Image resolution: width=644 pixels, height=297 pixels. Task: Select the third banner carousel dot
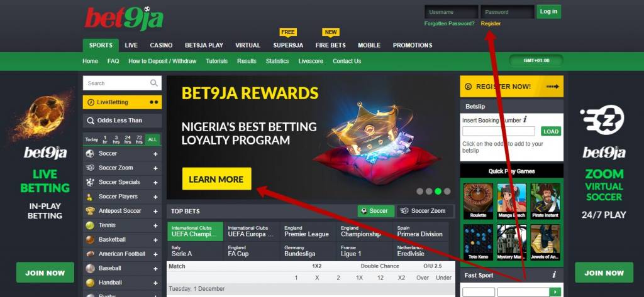pyautogui.click(x=438, y=191)
